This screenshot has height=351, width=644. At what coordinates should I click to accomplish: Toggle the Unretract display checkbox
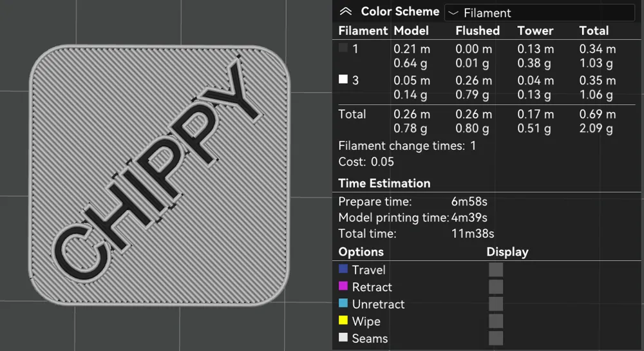coord(496,304)
